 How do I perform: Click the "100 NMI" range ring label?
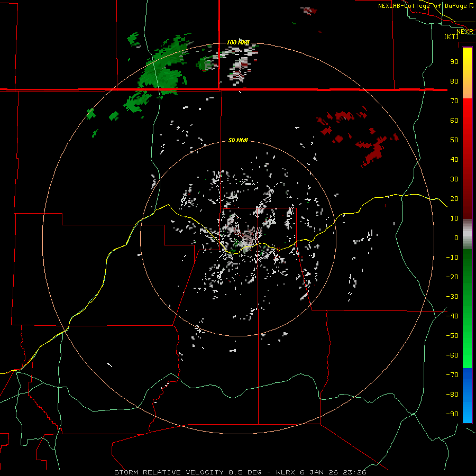[x=238, y=42]
